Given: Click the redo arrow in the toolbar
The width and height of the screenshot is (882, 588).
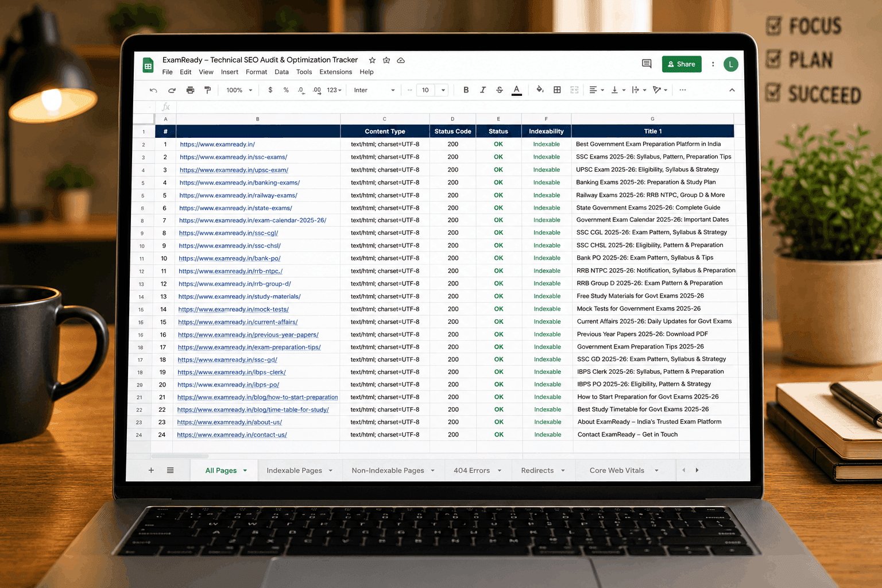Looking at the screenshot, I should [172, 90].
